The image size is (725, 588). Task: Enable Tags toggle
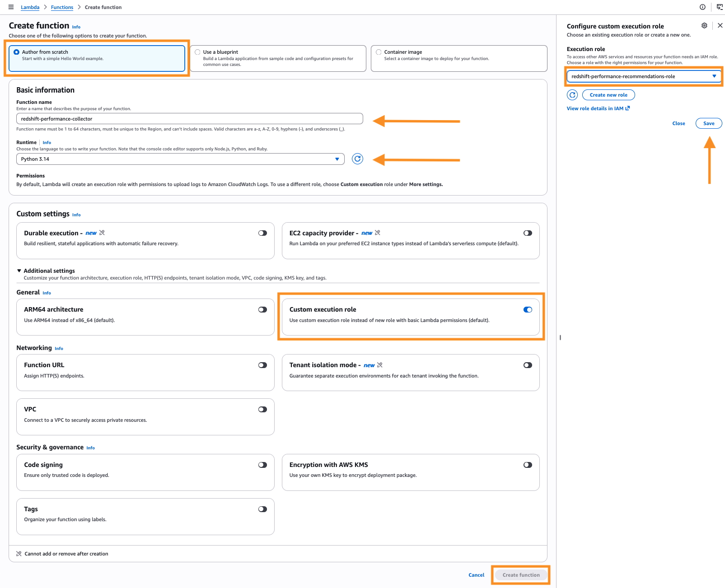(x=262, y=509)
